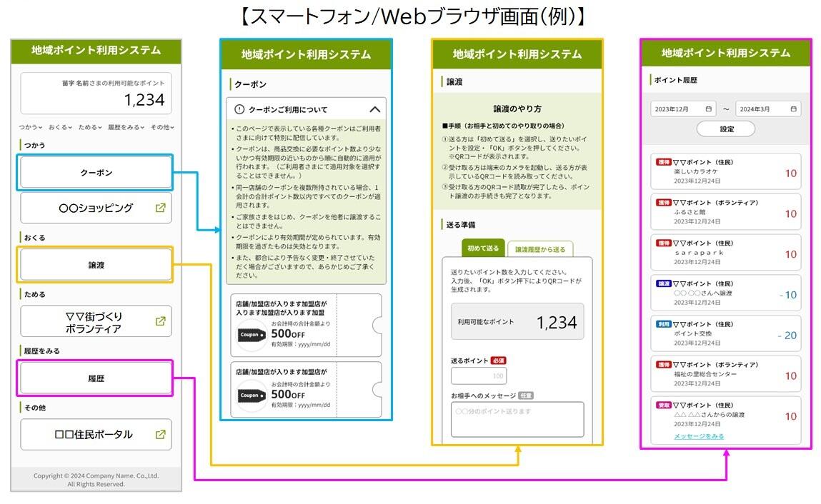Click external link icon beside 〇〇ショッピング

coord(160,208)
